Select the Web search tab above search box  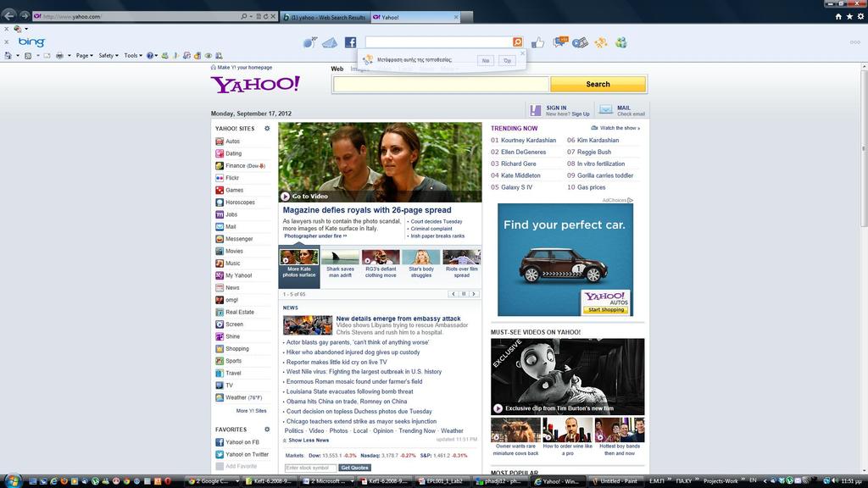(x=337, y=69)
